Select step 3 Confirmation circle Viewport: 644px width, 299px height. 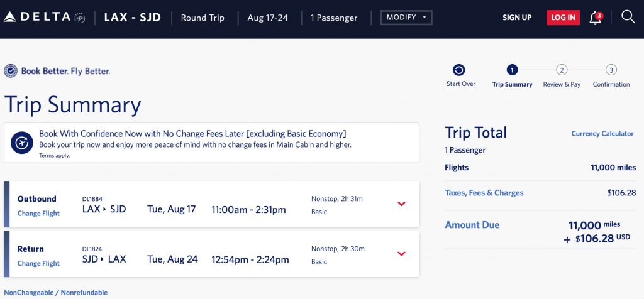tap(611, 70)
